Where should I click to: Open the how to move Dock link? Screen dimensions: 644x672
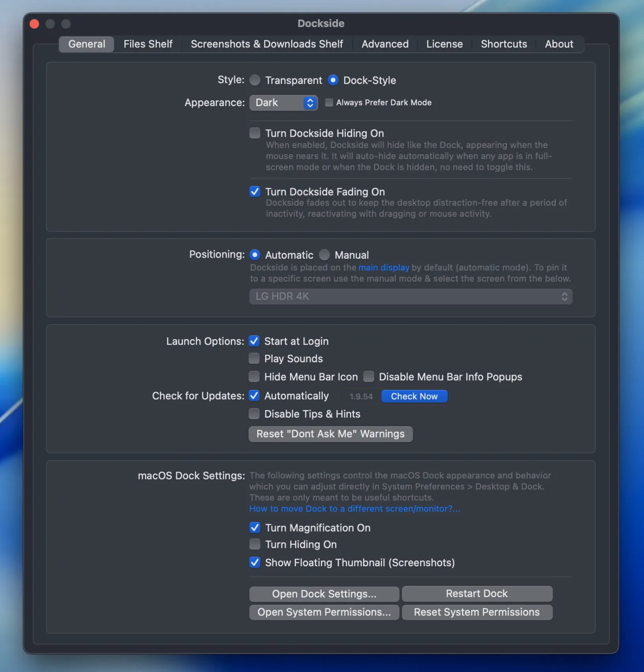[354, 509]
